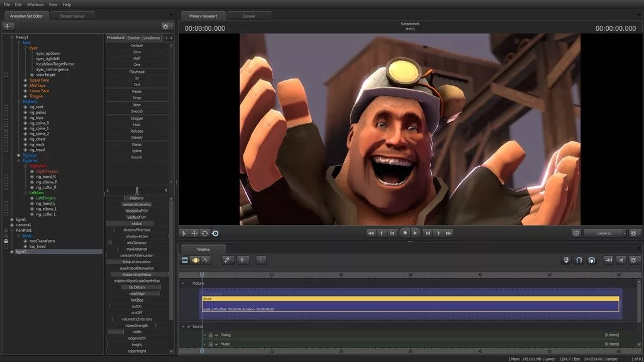Image resolution: width=644 pixels, height=362 pixels.
Task: Switch to the Clip Editor mode icon
Action: click(x=185, y=260)
